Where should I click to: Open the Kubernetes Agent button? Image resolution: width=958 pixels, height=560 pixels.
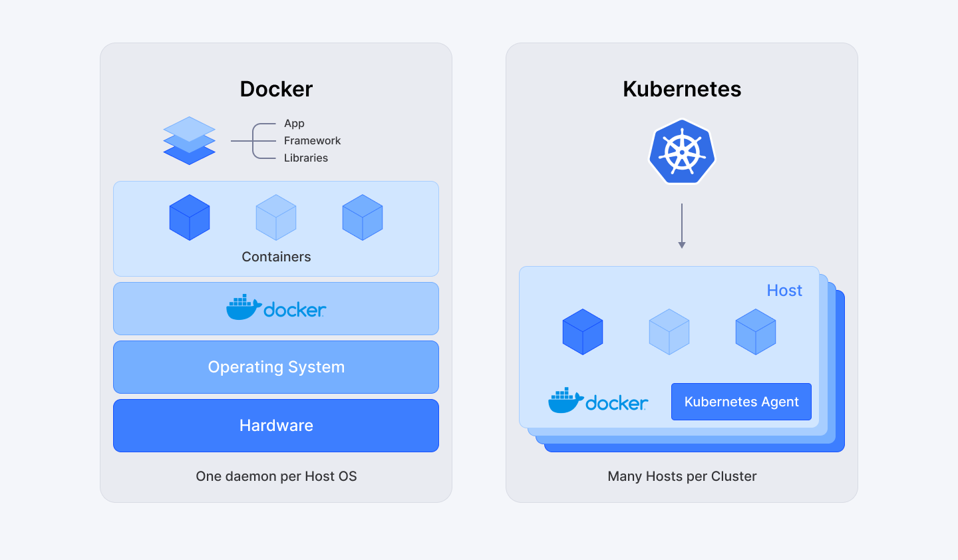pyautogui.click(x=740, y=401)
